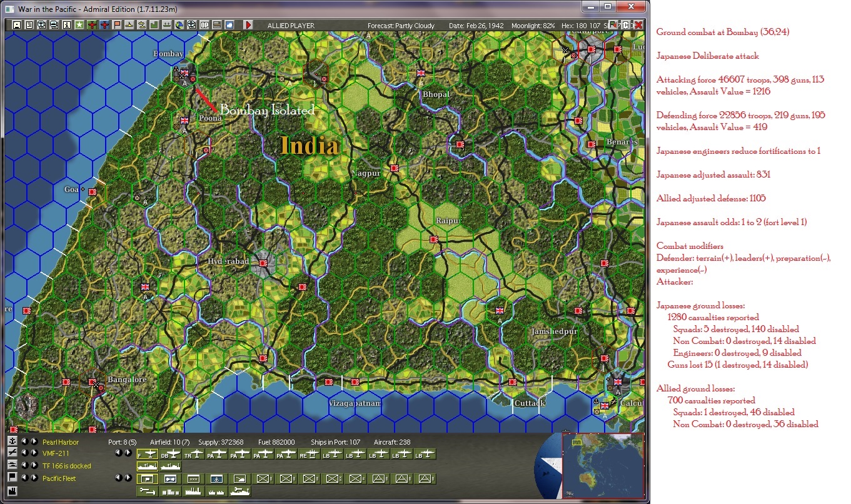Select the anchor base force unit icon
This screenshot has width=851, height=504.
(x=217, y=479)
